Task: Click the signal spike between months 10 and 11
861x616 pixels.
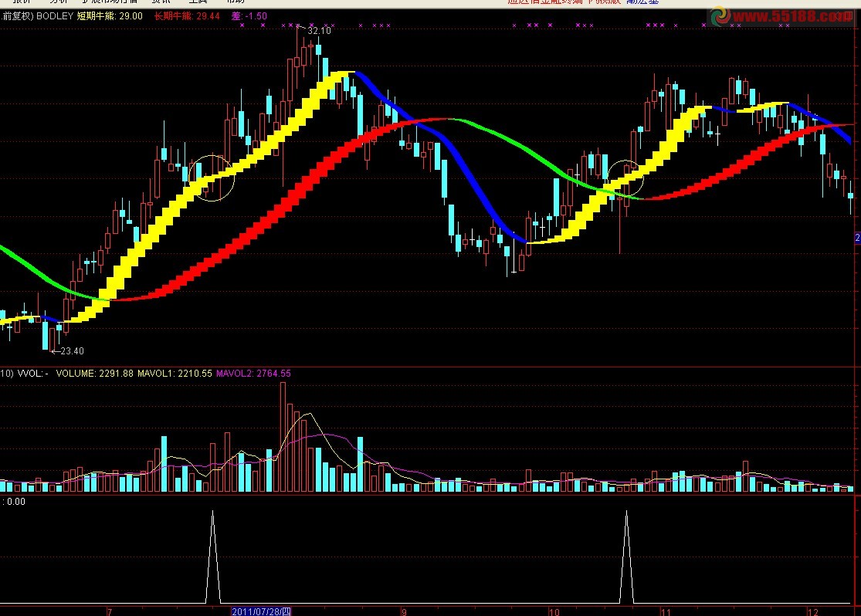Action: tap(626, 557)
